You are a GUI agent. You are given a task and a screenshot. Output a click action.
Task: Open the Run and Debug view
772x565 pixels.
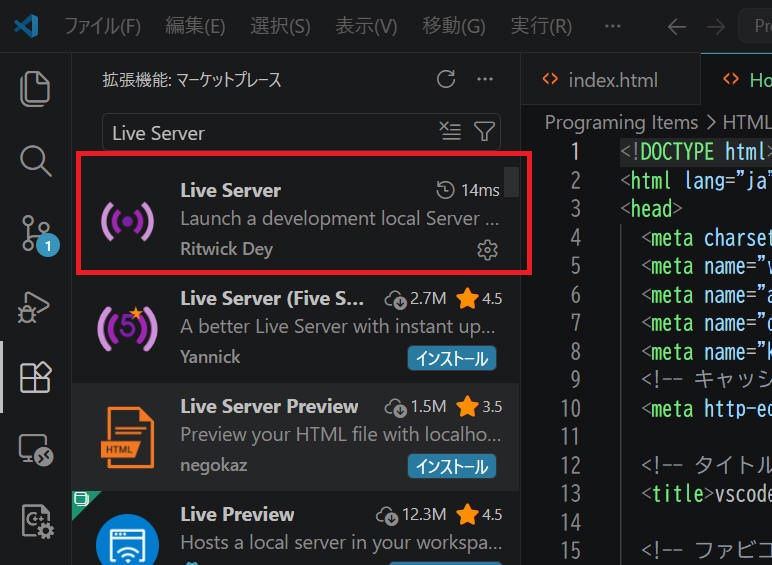click(34, 307)
